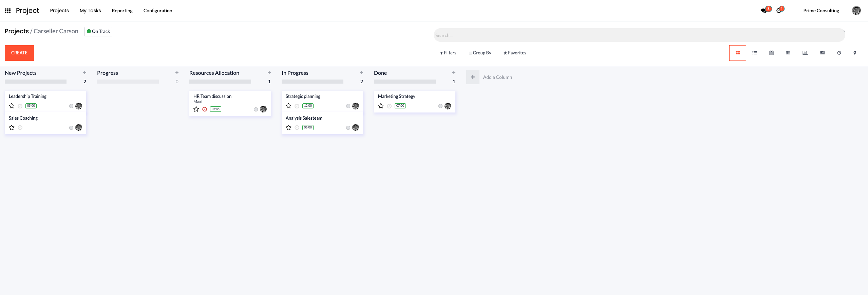This screenshot has width=868, height=295.
Task: Quick-add task in New Projects column
Action: pos(84,73)
